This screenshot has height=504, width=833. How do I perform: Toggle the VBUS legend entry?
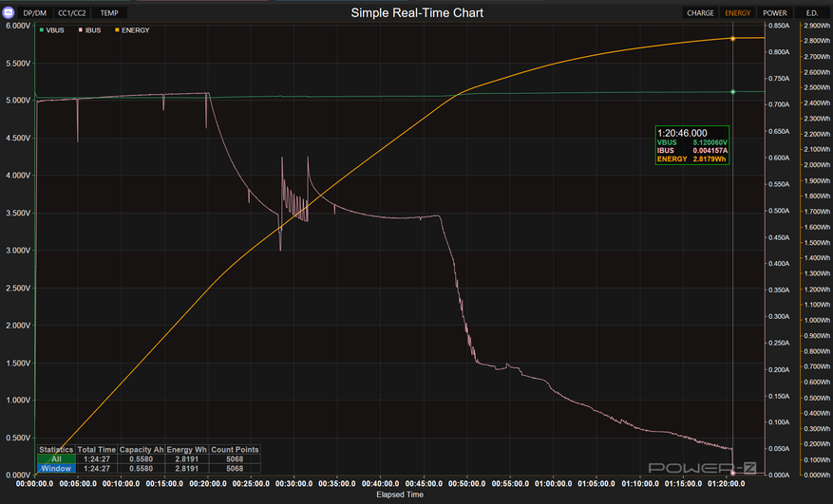(x=51, y=30)
